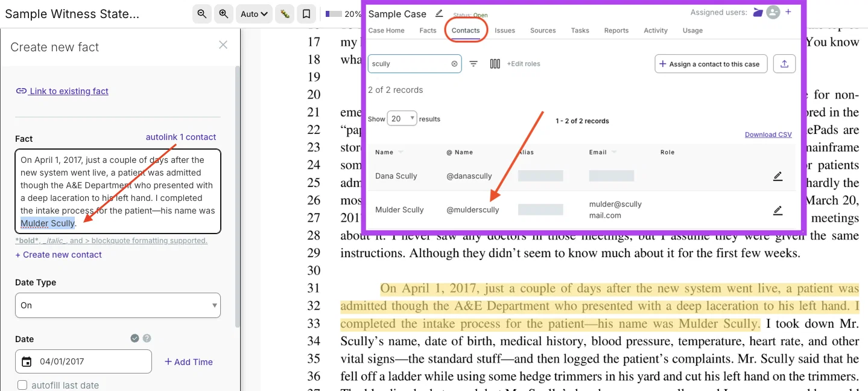Open the Show 20 results dropdown
868x391 pixels.
point(402,119)
